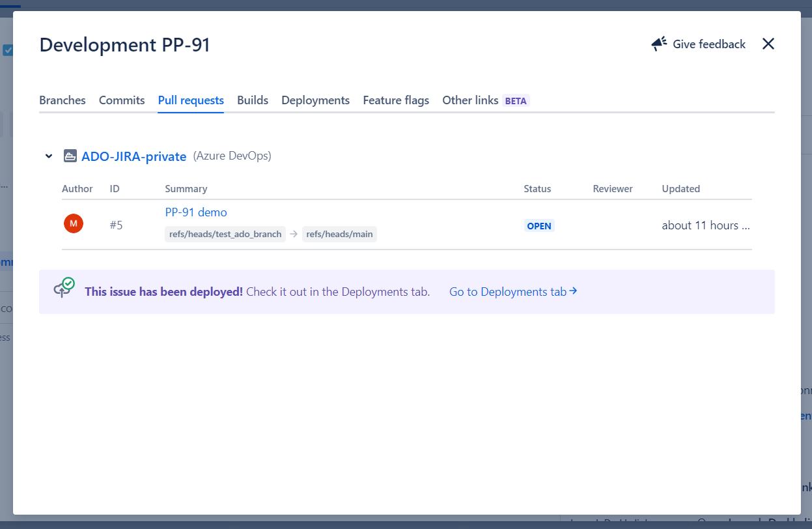The image size is (812, 529).
Task: Open the Feature flags tab
Action: (x=395, y=100)
